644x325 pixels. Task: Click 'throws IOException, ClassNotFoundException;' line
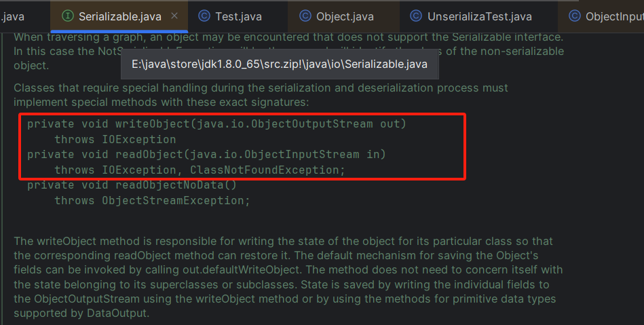click(x=200, y=170)
